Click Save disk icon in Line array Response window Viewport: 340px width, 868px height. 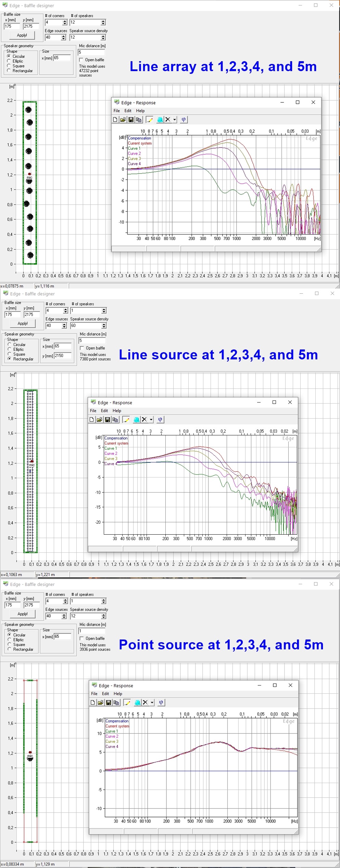tap(131, 119)
